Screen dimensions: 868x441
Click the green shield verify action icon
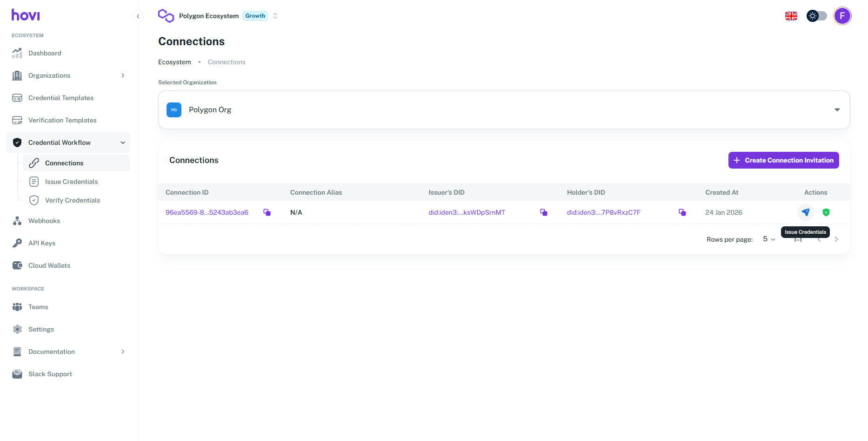click(826, 212)
